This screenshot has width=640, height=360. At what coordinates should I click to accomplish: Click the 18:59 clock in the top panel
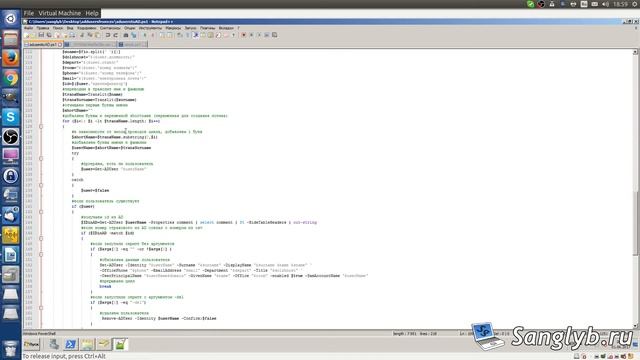pyautogui.click(x=620, y=4)
